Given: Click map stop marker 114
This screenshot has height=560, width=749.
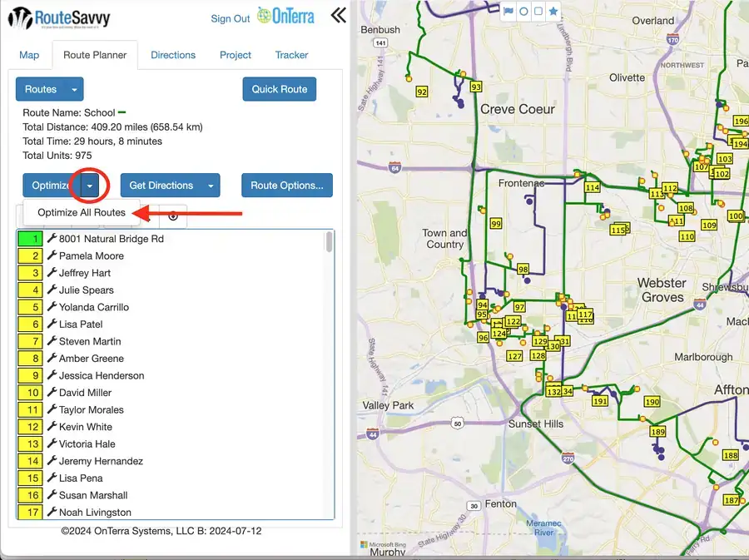Looking at the screenshot, I should coord(593,187).
